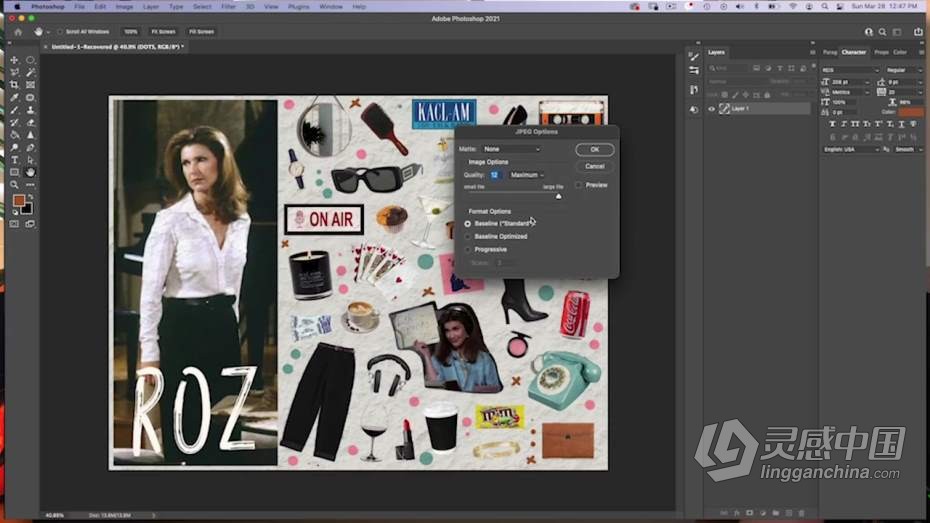Select the Eyedropper tool
This screenshot has height=523, width=930.
(x=14, y=97)
